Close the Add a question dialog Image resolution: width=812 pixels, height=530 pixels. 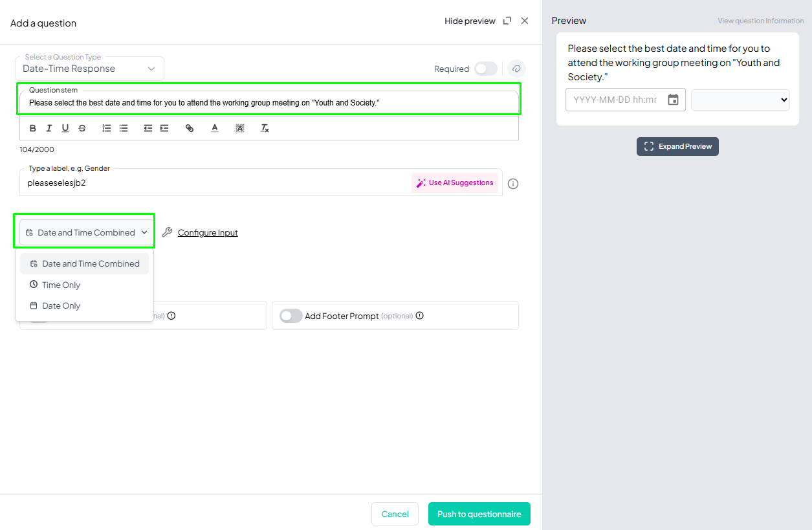(525, 21)
